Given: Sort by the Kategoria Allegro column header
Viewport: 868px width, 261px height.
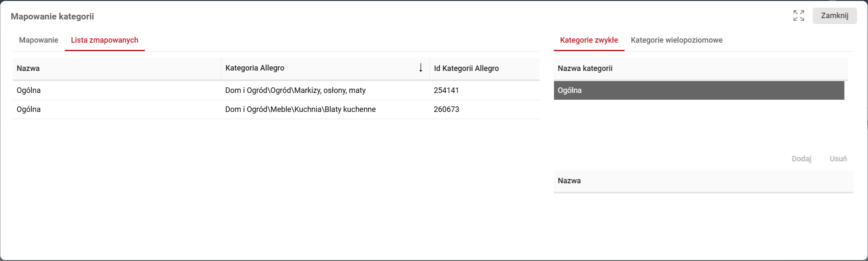Looking at the screenshot, I should (255, 68).
